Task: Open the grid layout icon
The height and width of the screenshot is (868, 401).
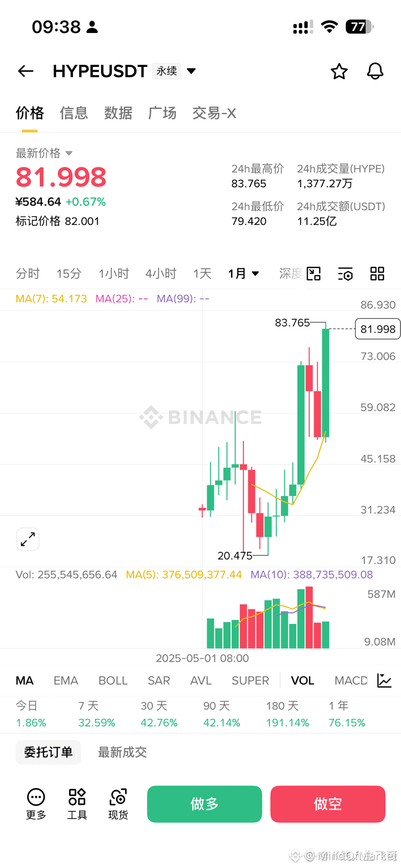Action: 377,274
